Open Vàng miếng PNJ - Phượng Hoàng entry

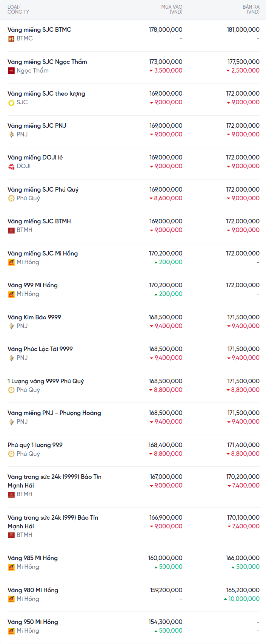(54, 413)
